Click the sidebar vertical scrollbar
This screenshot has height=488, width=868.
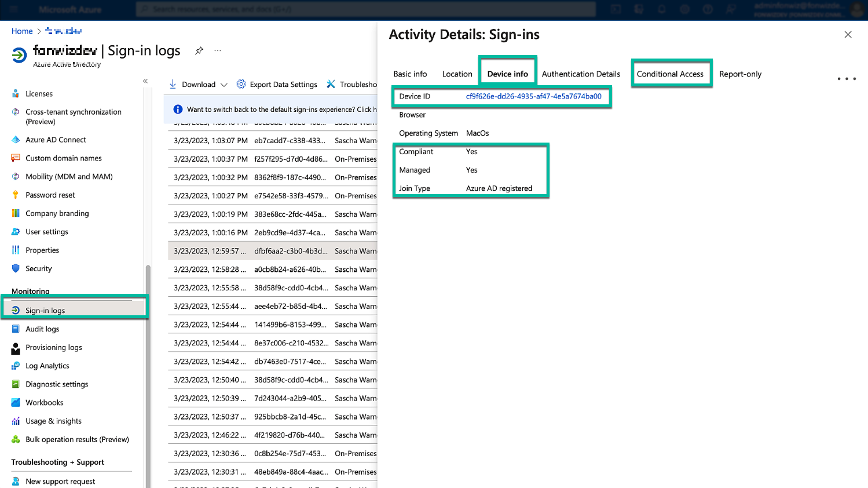148,348
